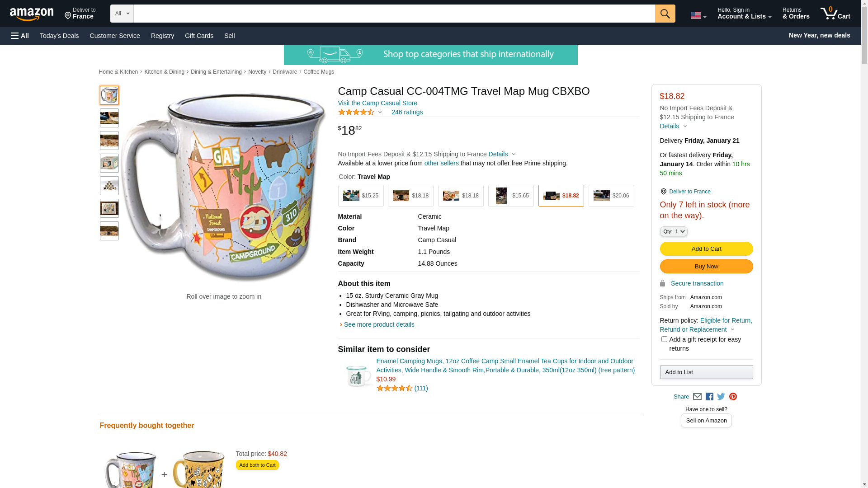Screen dimensions: 868x488
Task: Click the Add to Cart button
Action: coord(706,249)
